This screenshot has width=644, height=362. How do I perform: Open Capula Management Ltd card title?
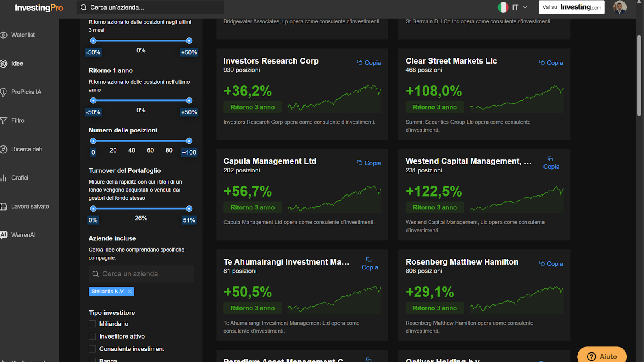[x=270, y=161]
